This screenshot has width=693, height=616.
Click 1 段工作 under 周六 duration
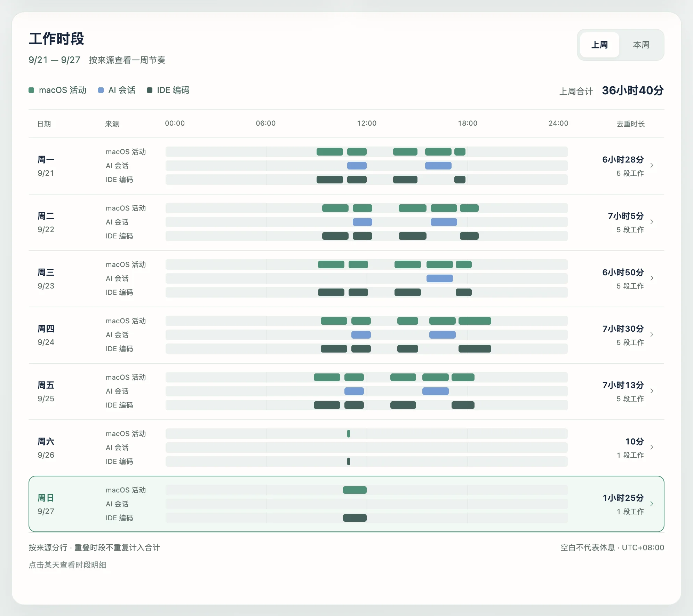(630, 455)
